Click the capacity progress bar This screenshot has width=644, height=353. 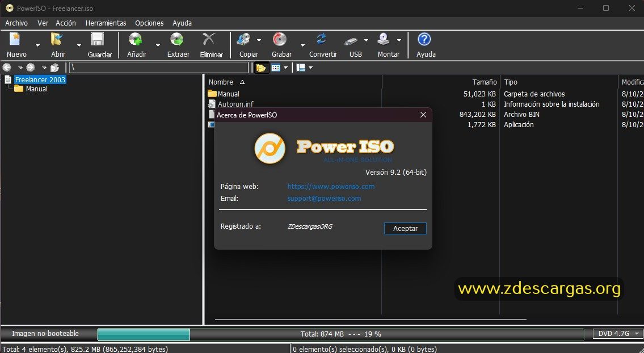point(340,334)
